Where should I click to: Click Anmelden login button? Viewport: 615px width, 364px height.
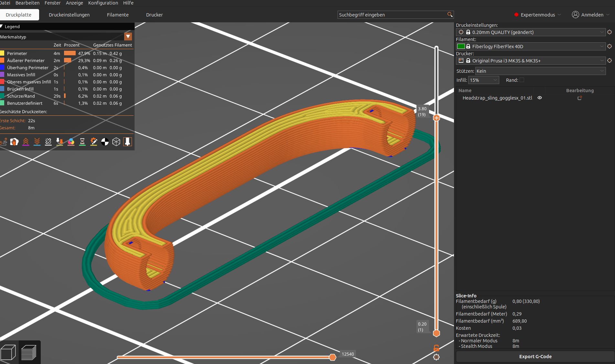coord(590,15)
